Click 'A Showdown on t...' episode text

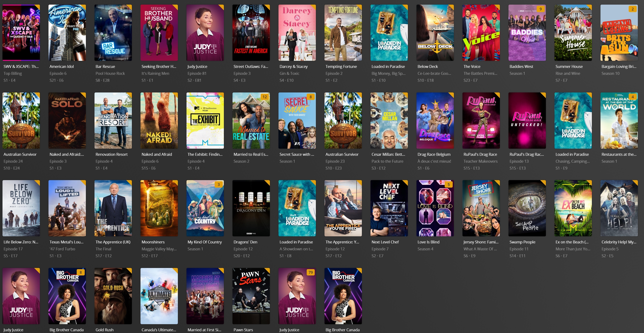[x=296, y=249]
